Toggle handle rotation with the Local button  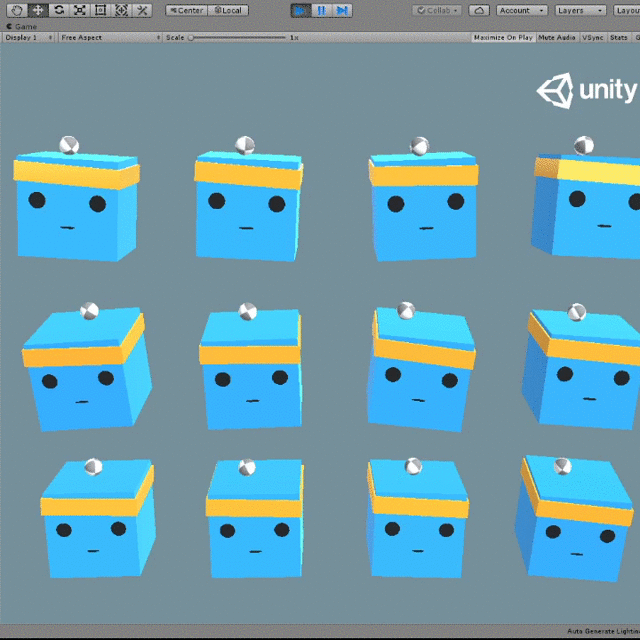(x=228, y=10)
